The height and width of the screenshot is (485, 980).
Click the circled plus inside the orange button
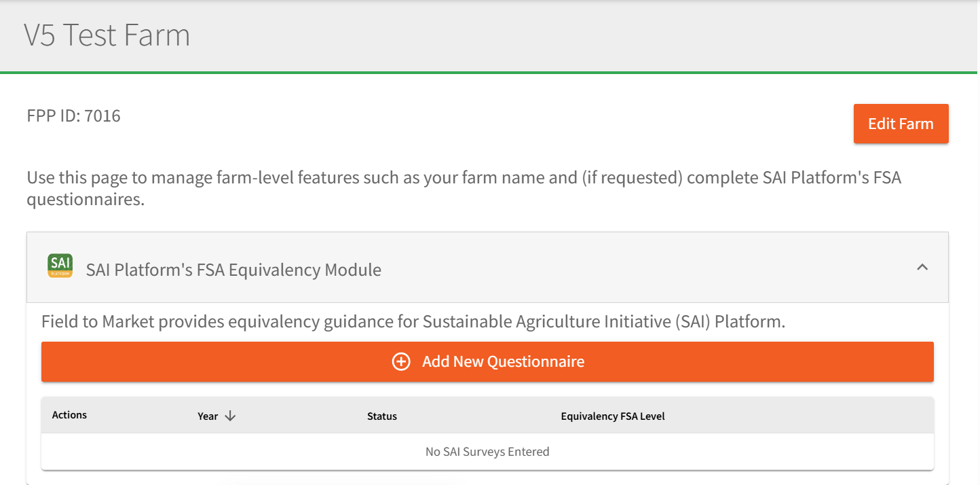point(400,361)
